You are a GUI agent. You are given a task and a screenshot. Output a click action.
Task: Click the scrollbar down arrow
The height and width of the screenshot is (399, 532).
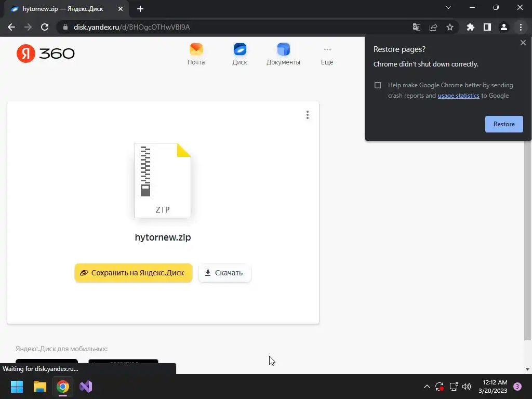(x=527, y=369)
